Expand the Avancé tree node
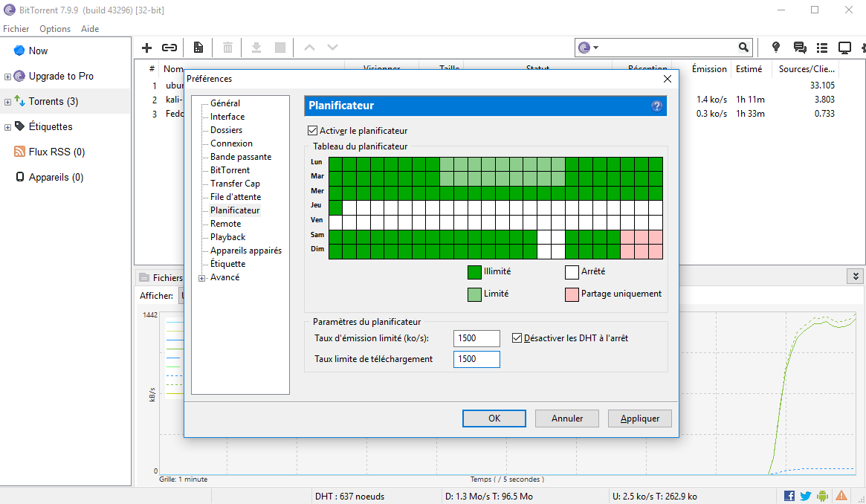The image size is (866, 504). 201,278
